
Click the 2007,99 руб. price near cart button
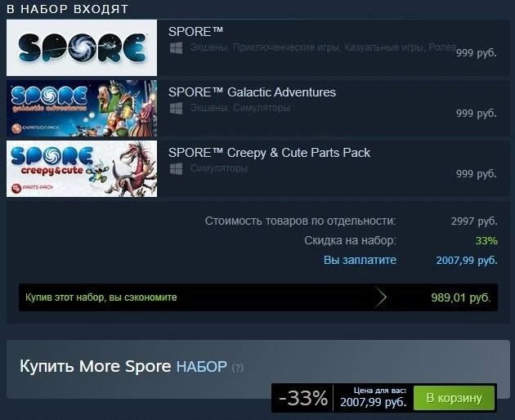(x=374, y=402)
